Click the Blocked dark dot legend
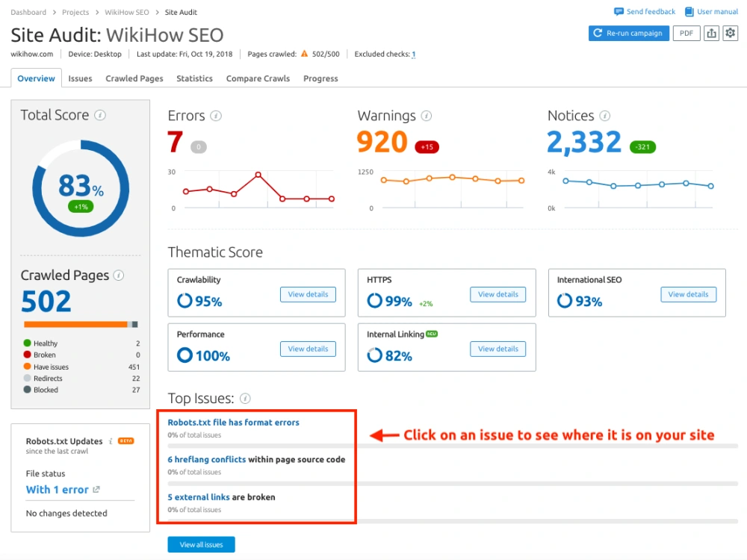747x560 pixels. [27, 390]
